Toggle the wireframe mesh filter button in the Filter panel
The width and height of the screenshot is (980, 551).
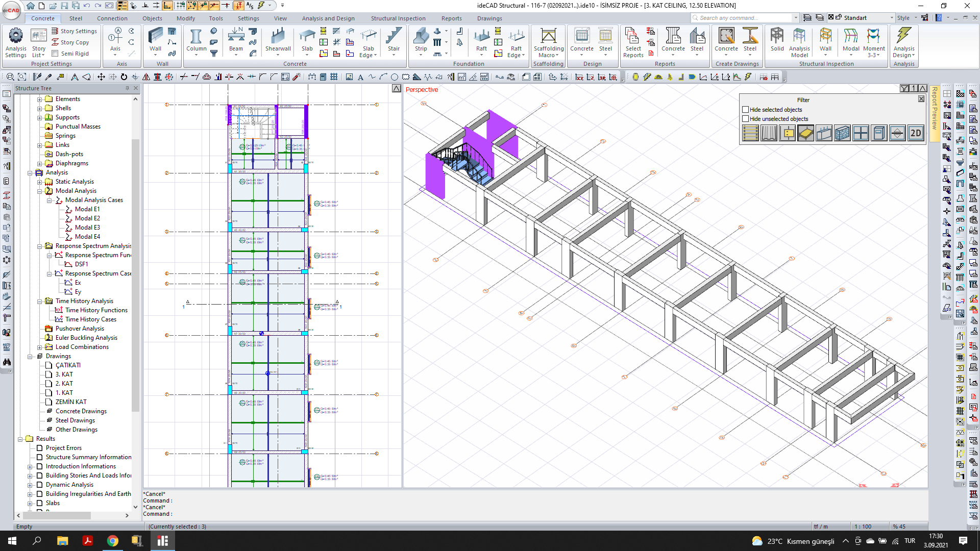[x=842, y=134]
